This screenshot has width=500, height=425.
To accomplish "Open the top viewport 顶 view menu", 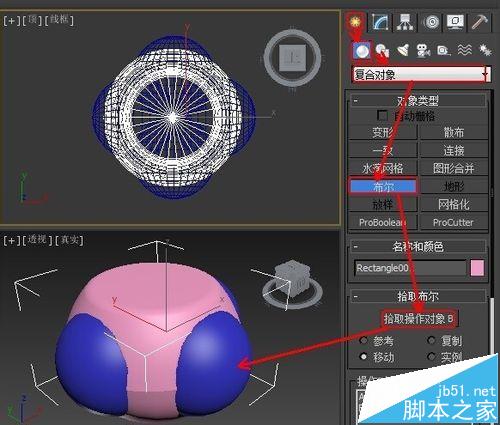I will [x=32, y=20].
